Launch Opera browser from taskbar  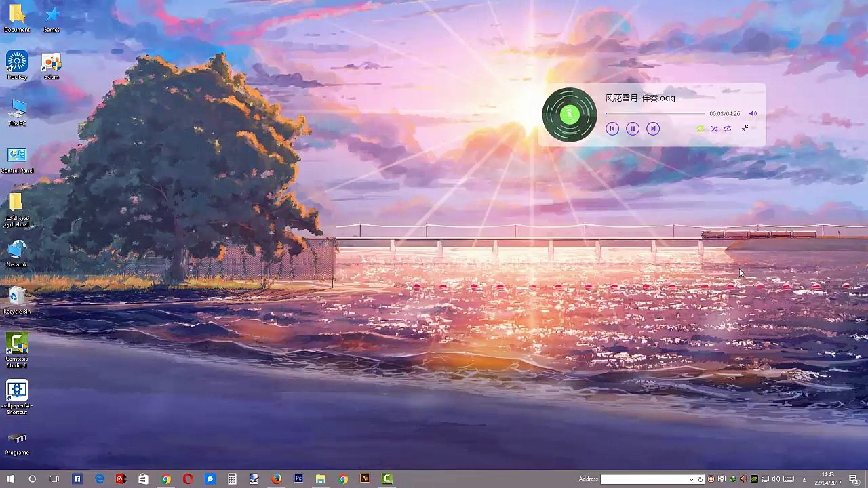tap(188, 479)
